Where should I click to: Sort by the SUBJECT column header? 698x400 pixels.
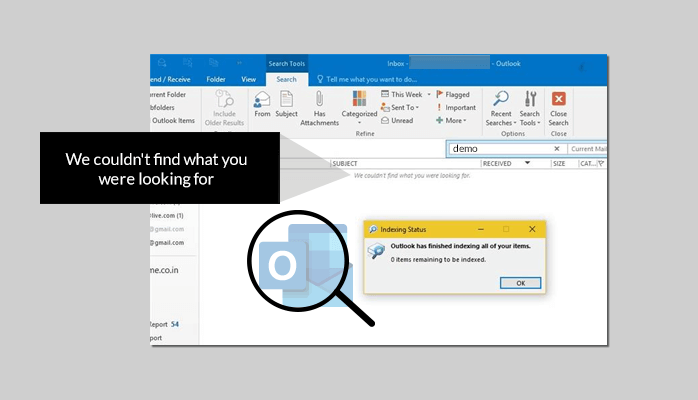point(345,163)
